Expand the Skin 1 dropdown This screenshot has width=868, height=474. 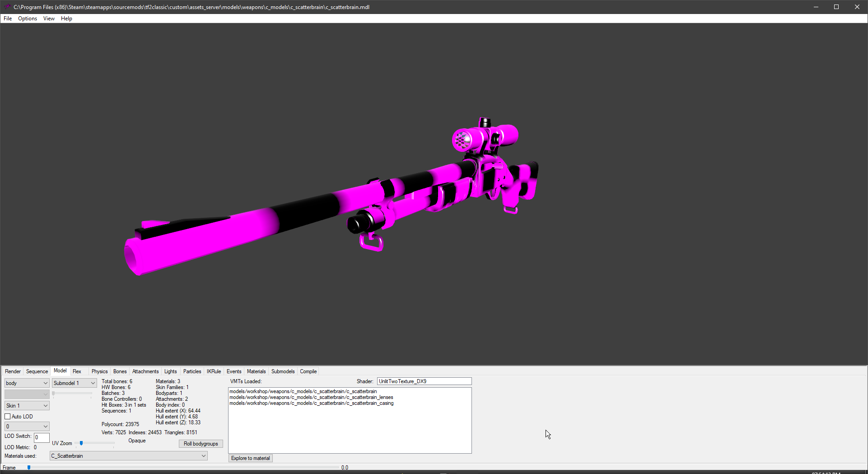point(27,406)
